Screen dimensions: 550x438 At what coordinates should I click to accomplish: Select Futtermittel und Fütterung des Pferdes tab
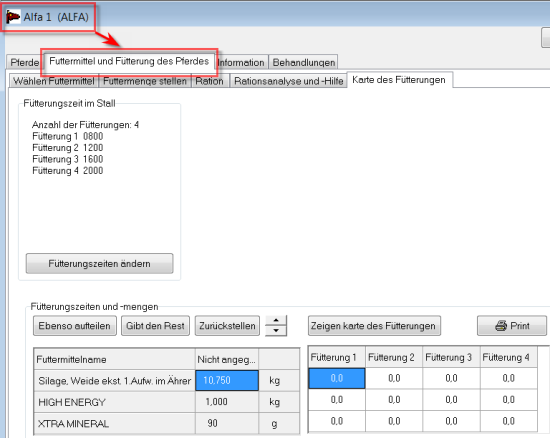tap(129, 61)
